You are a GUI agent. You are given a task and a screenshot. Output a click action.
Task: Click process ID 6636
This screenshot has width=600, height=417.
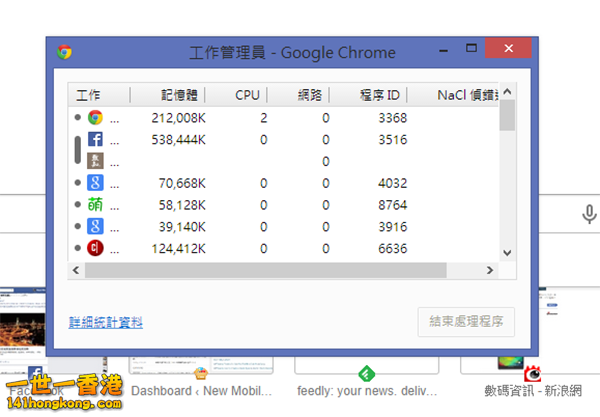pyautogui.click(x=393, y=249)
